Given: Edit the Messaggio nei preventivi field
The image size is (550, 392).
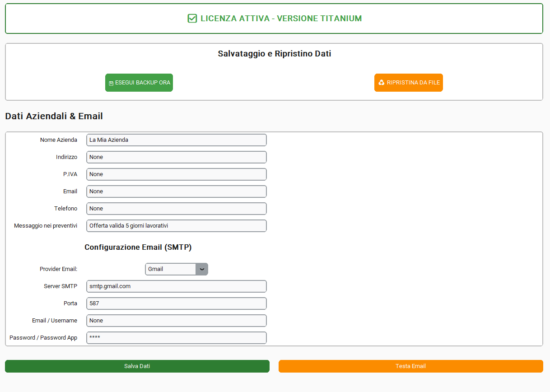Looking at the screenshot, I should 176,226.
